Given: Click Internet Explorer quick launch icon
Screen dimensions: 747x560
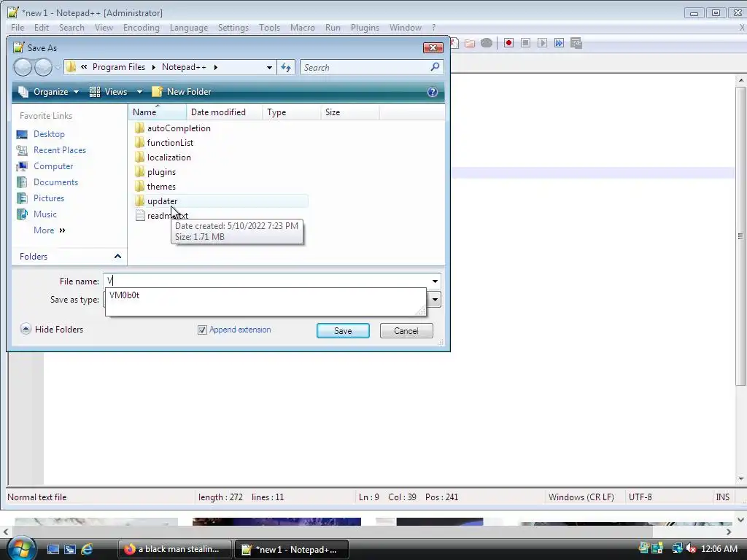Looking at the screenshot, I should 87,550.
